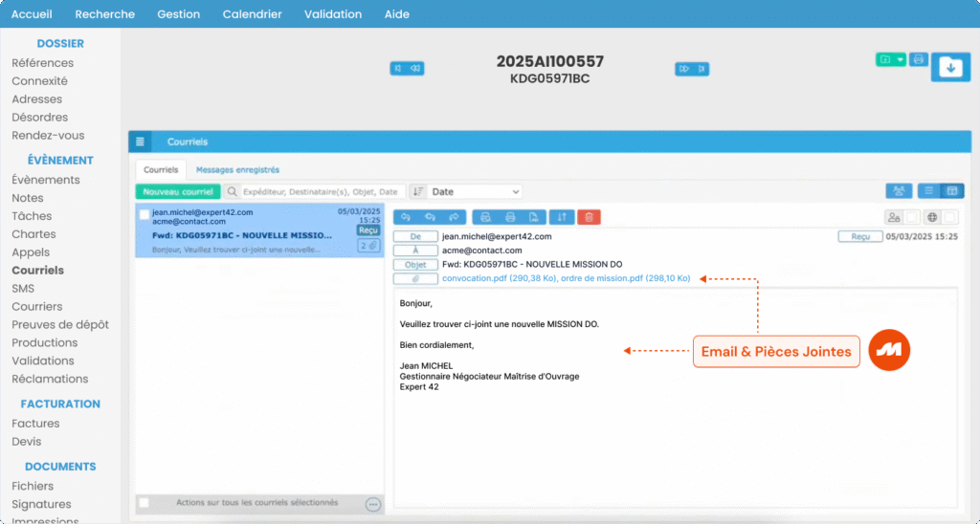The width and height of the screenshot is (980, 524).
Task: Click the up-down arrows transfer icon
Action: point(562,217)
